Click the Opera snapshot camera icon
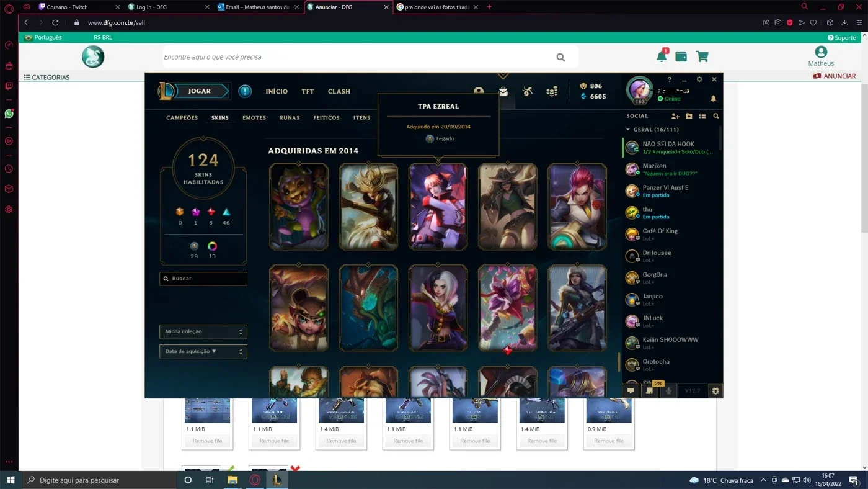The width and height of the screenshot is (868, 489). point(778,22)
